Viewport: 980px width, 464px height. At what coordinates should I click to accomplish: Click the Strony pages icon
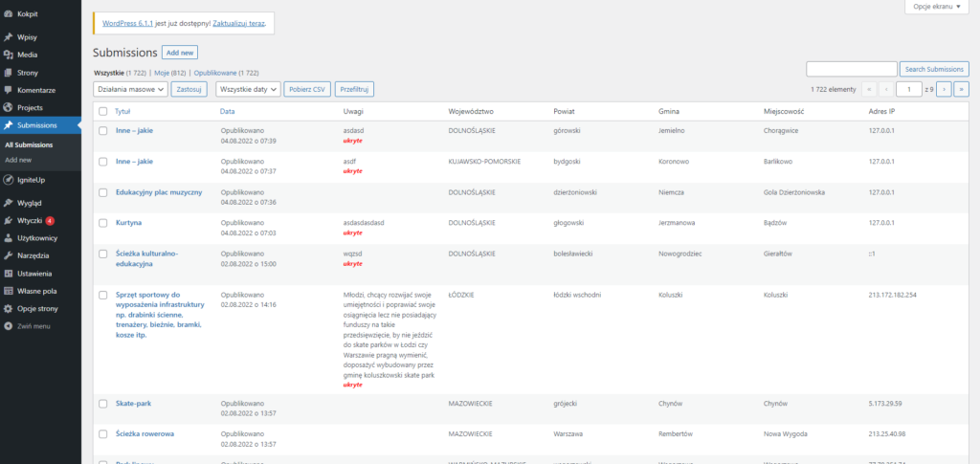click(x=8, y=73)
